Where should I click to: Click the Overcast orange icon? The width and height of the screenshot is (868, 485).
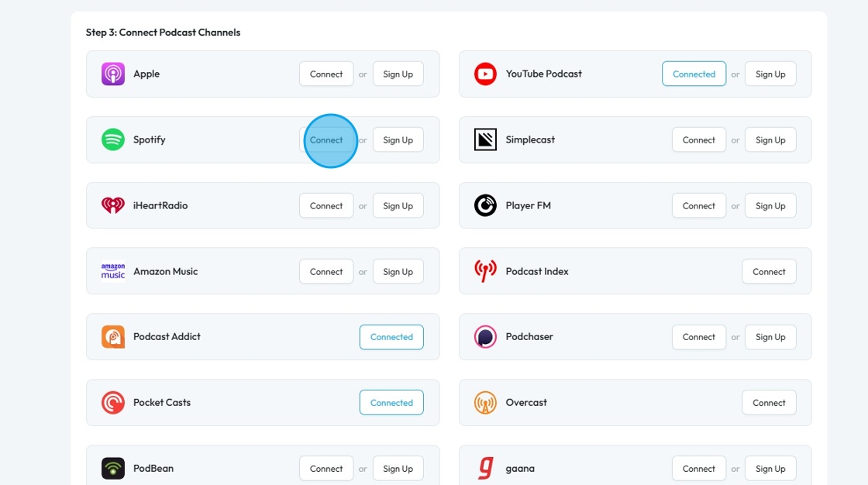click(485, 403)
